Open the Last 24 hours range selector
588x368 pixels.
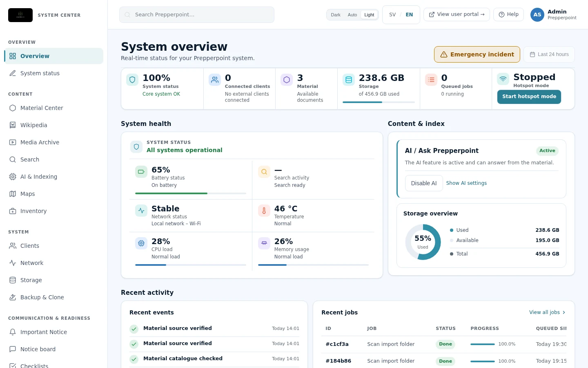point(549,54)
